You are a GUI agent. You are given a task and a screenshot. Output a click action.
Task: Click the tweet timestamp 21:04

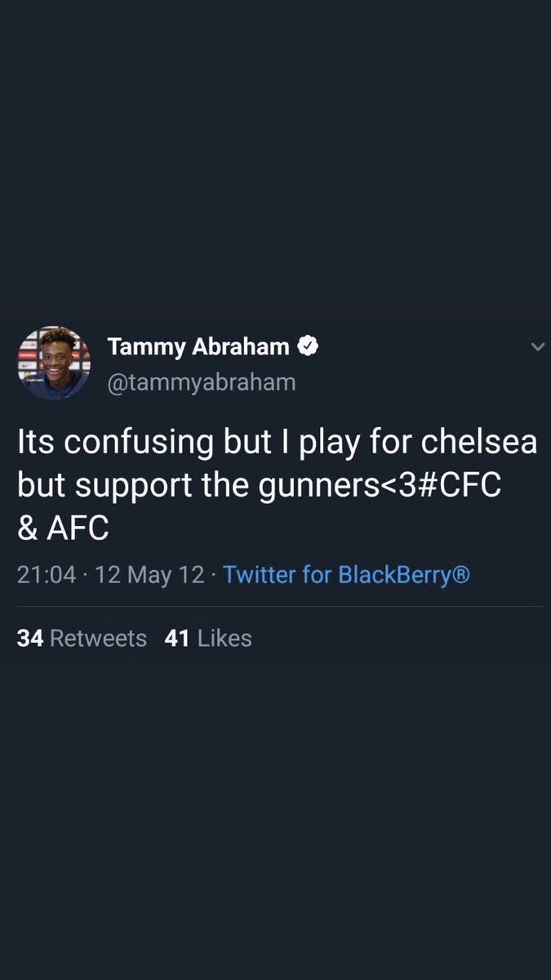[x=43, y=575]
